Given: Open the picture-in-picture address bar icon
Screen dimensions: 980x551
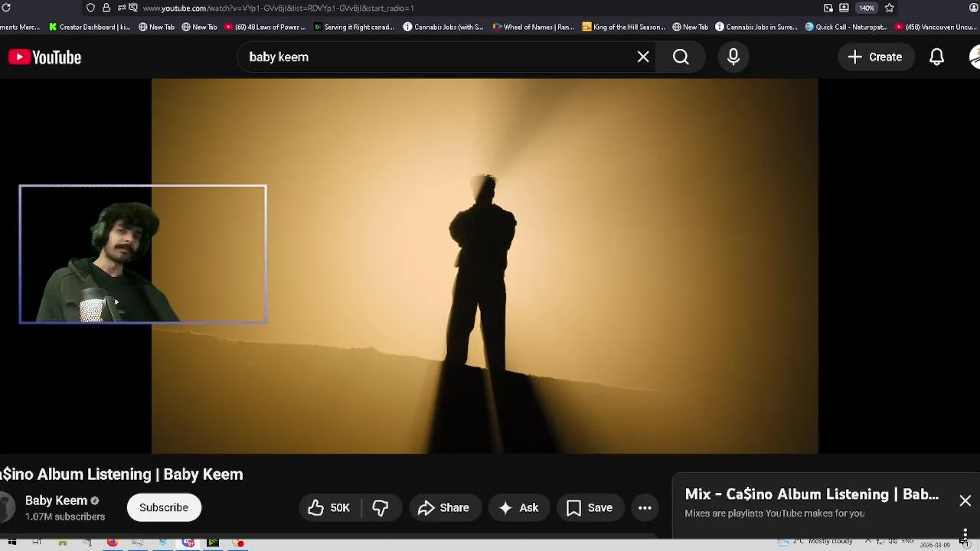Looking at the screenshot, I should click(x=828, y=8).
